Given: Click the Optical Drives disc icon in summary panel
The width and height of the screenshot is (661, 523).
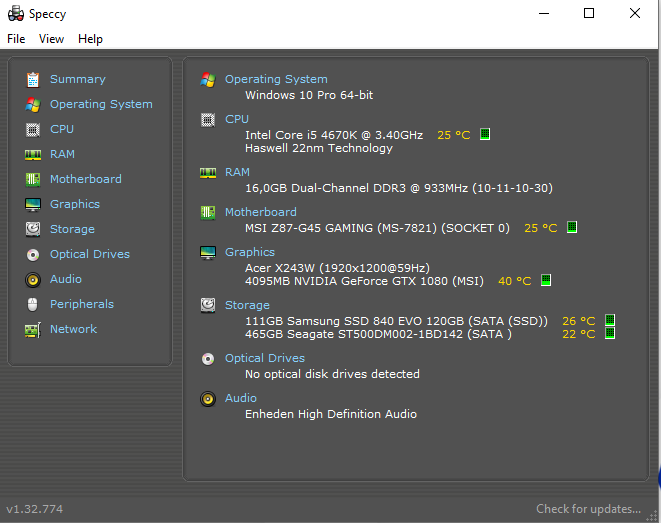Looking at the screenshot, I should (208, 359).
